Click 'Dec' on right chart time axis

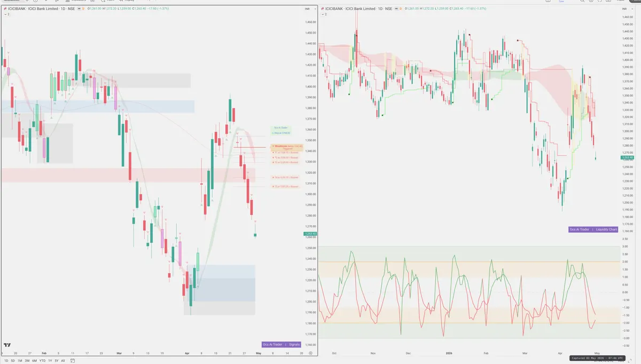click(409, 353)
